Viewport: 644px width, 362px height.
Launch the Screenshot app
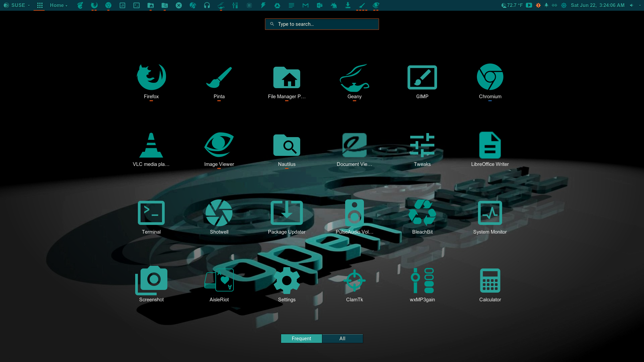pos(151,285)
